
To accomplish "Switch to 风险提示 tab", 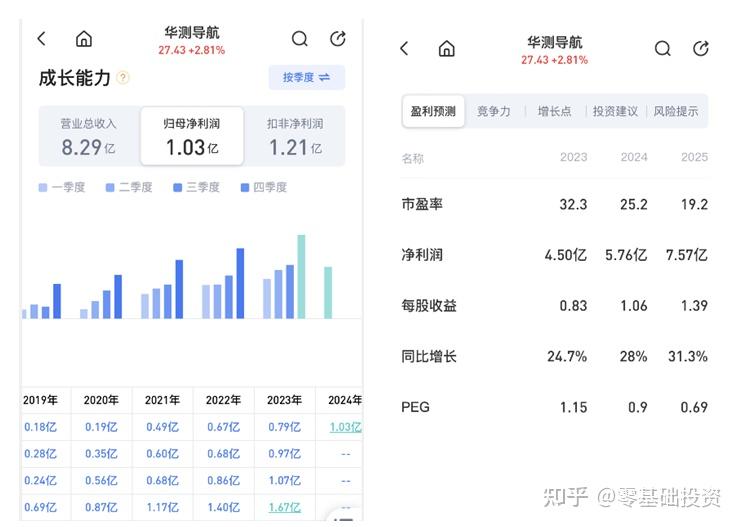I will pyautogui.click(x=675, y=111).
